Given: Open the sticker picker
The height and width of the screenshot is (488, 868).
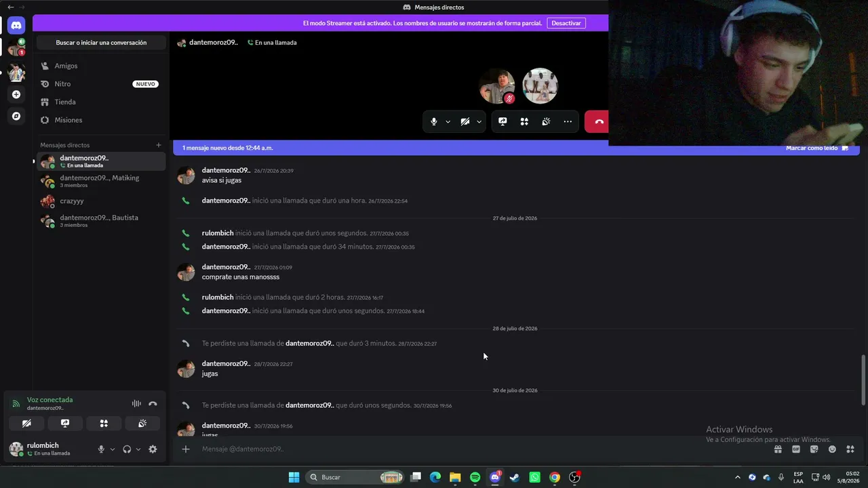Looking at the screenshot, I should pos(814,449).
